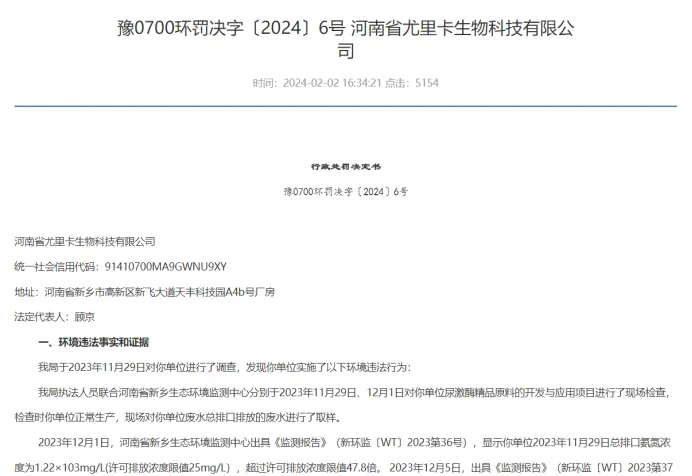Click the centered document number '豫0700环罚决字〔2024〕6号'
Image resolution: width=692 pixels, height=476 pixels.
click(346, 191)
